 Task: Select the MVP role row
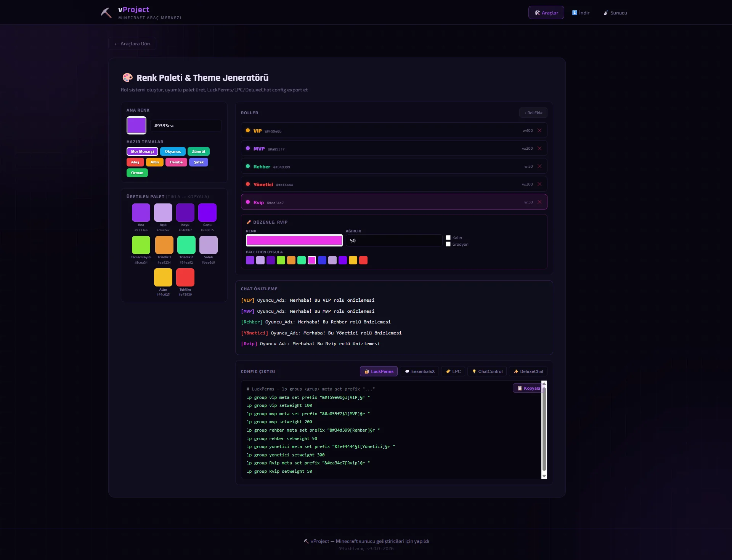point(394,148)
